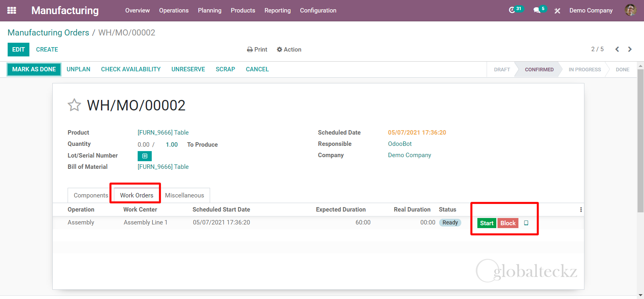Screen dimensions: 644x299
Task: Click the debug tools wrench icon
Action: 557,11
